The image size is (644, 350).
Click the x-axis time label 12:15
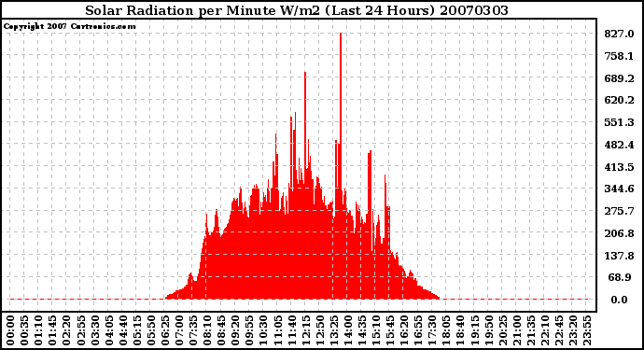305,330
